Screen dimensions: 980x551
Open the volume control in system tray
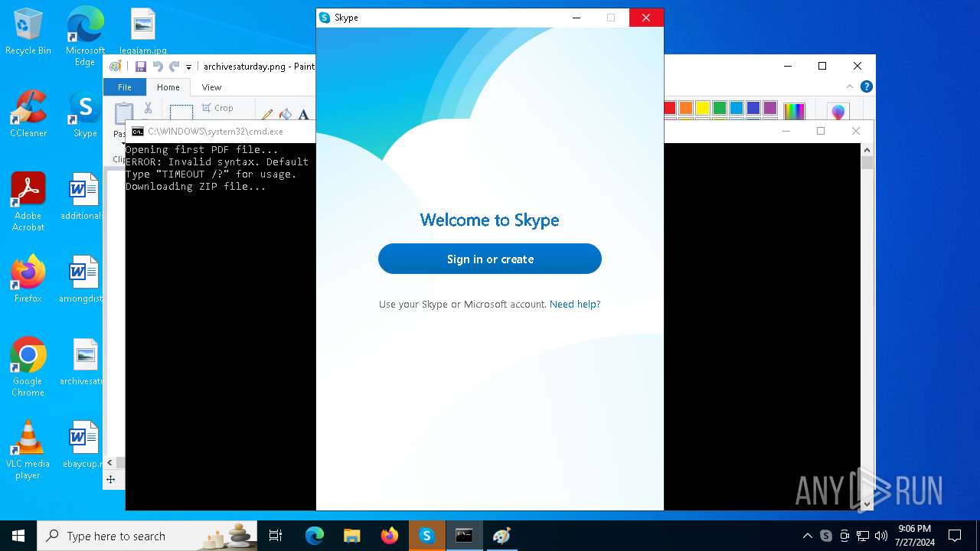point(881,536)
